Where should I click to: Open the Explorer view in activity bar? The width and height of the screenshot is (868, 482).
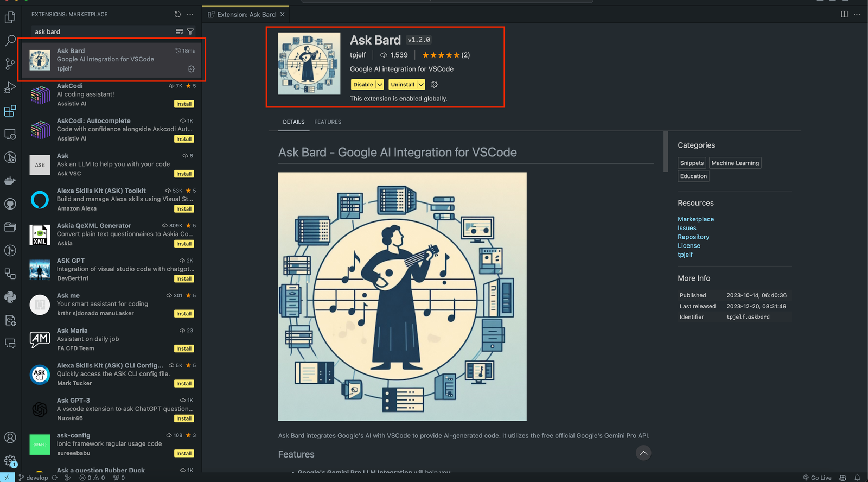coord(10,17)
